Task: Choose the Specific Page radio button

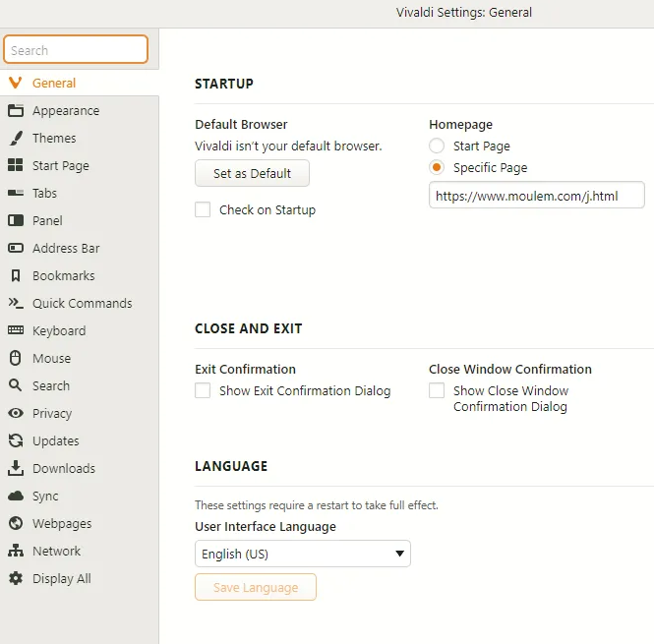Action: [437, 168]
